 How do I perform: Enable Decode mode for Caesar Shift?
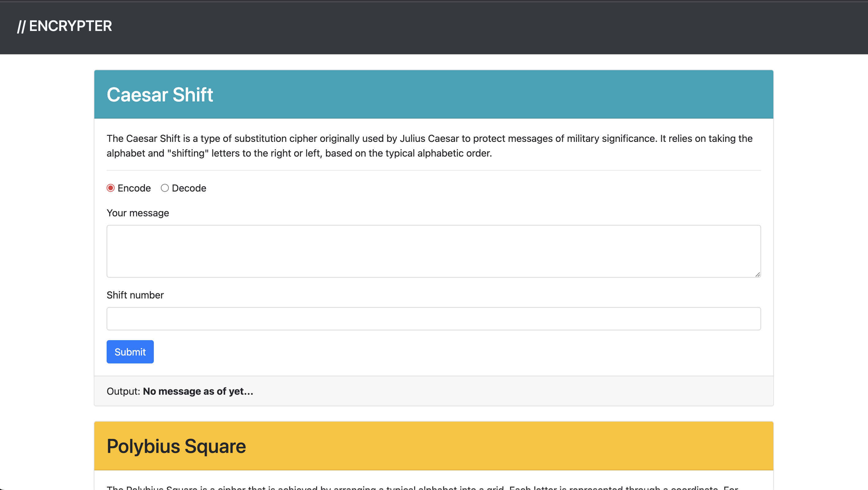(165, 188)
